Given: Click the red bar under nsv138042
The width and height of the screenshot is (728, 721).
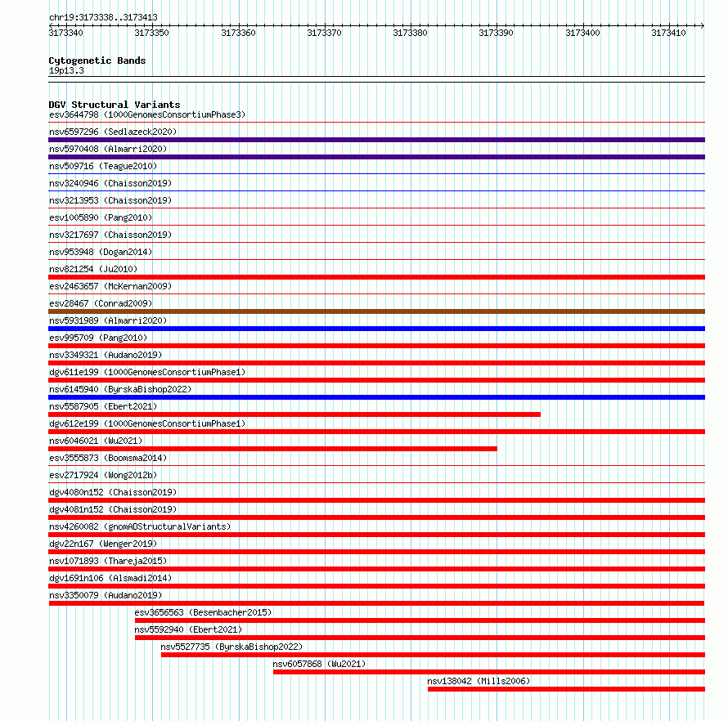Looking at the screenshot, I should click(566, 689).
